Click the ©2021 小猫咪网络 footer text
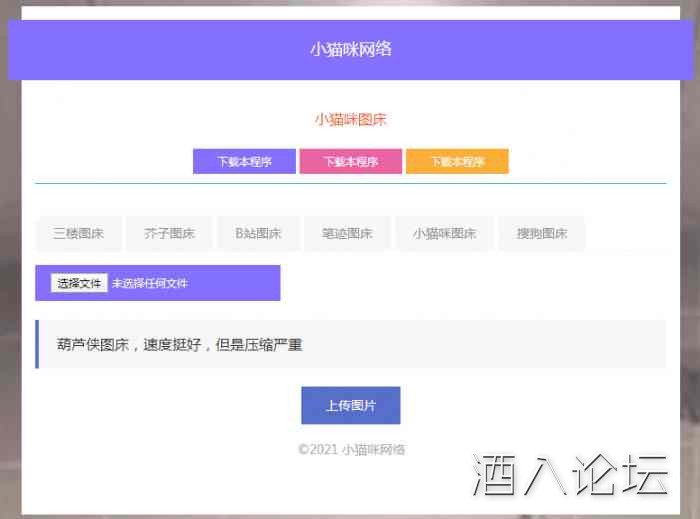 tap(351, 450)
